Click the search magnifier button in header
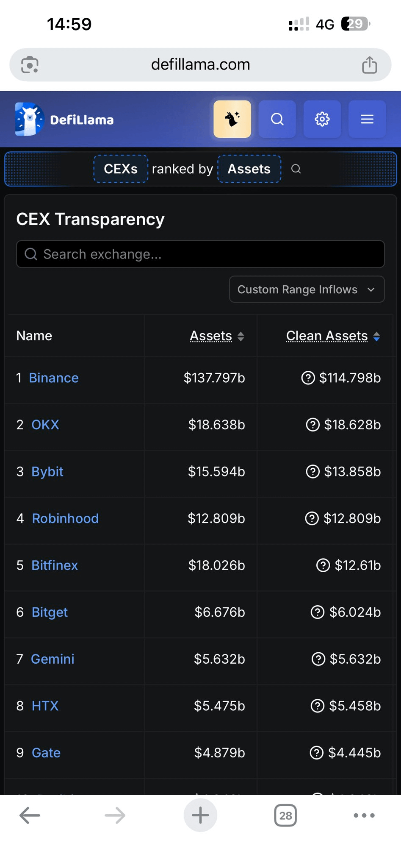Viewport: 401px width, 868px height. click(x=277, y=119)
